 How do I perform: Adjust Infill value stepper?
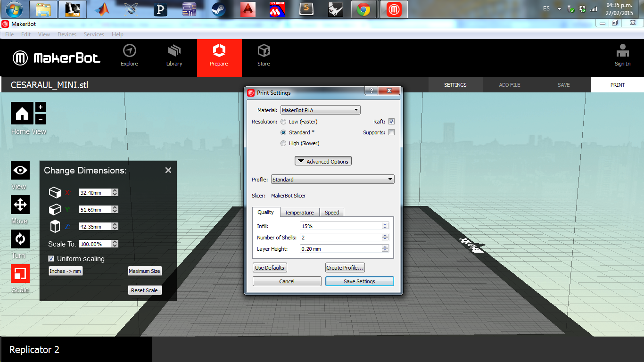coord(385,226)
